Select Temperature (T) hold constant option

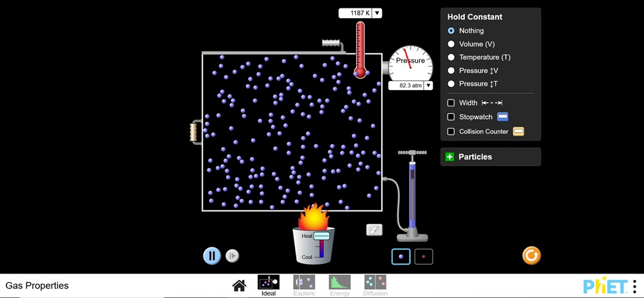click(451, 57)
